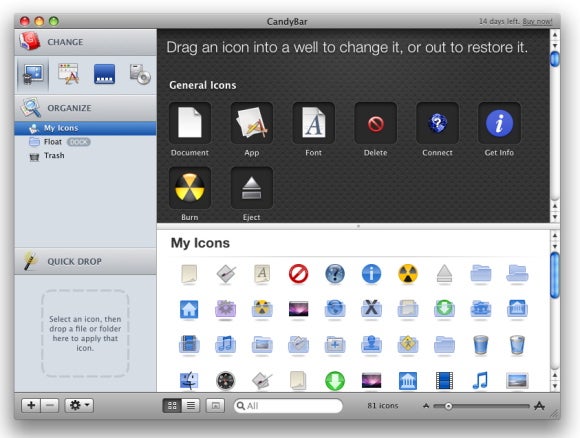Click the My Icons pane vertical scrollbar thumb
Viewport: 580px width, 438px height.
pos(555,275)
